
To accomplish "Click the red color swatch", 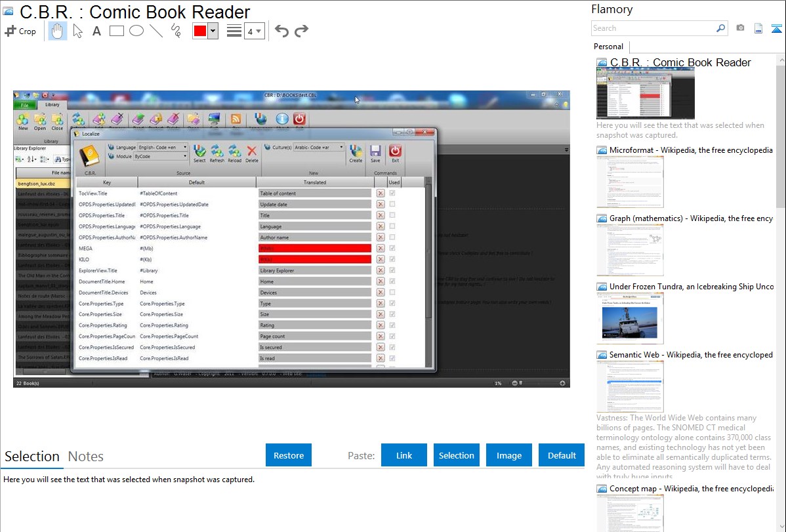I will [x=199, y=31].
